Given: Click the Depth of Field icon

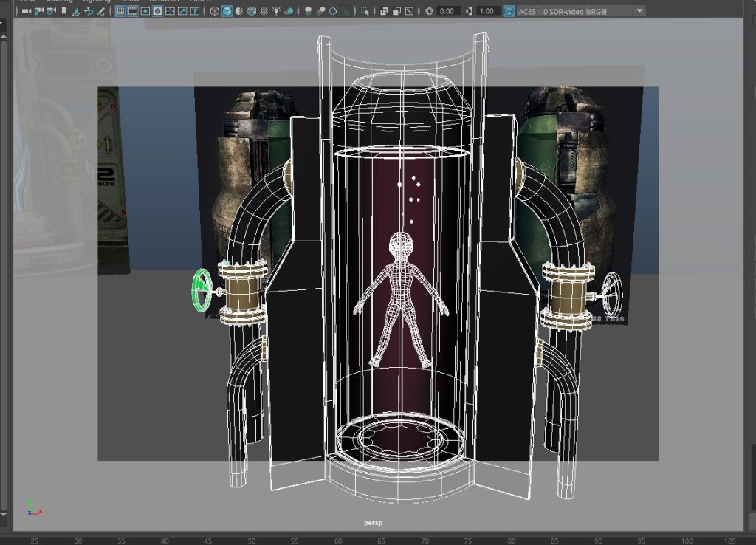Looking at the screenshot, I should (346, 11).
